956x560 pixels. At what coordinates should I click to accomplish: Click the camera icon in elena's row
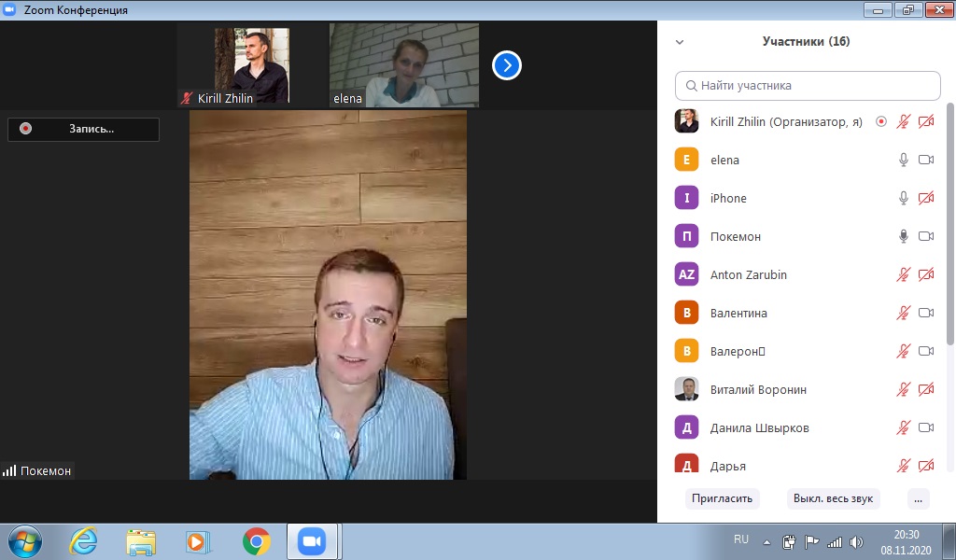tap(926, 160)
